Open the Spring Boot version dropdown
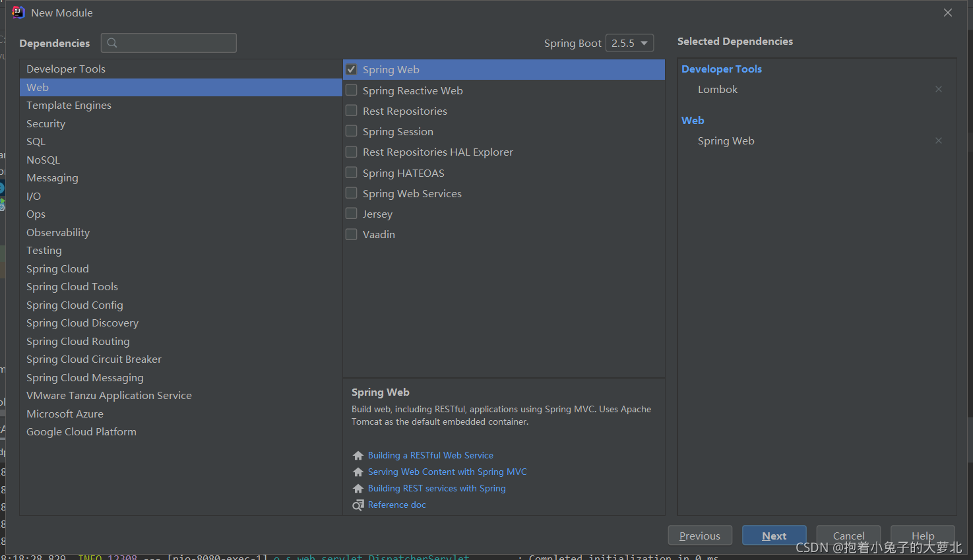Viewport: 973px width, 560px height. tap(630, 43)
